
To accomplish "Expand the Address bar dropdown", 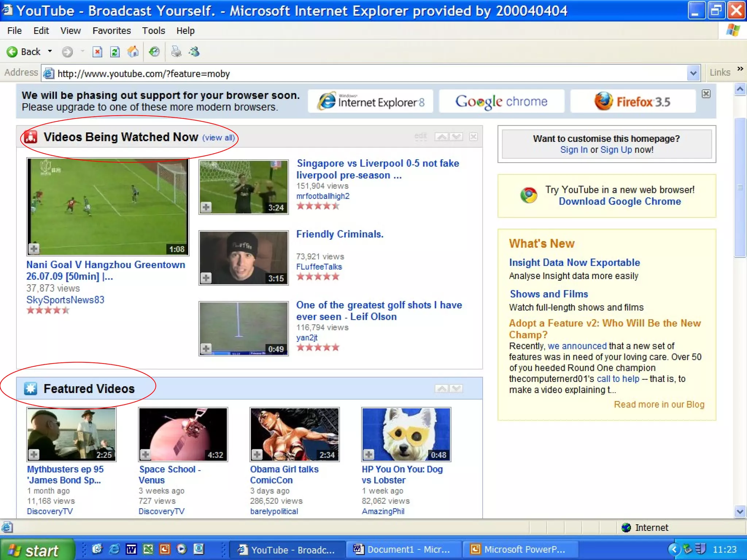I will (x=693, y=73).
